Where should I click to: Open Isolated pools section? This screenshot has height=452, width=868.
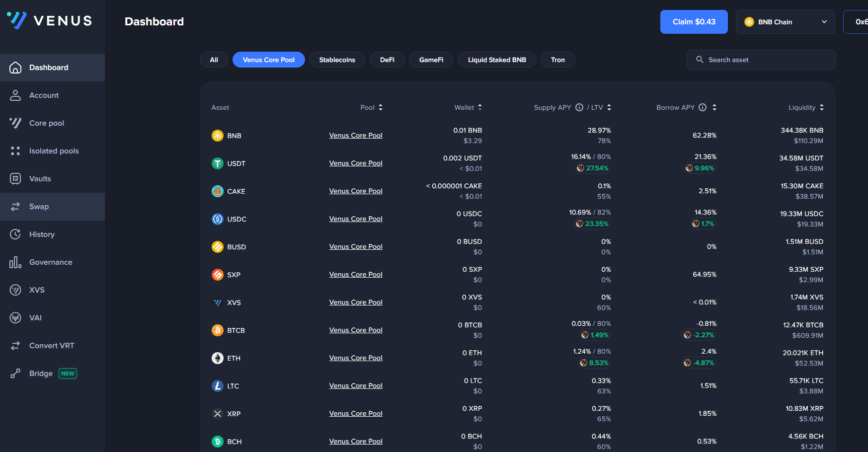[x=52, y=151]
